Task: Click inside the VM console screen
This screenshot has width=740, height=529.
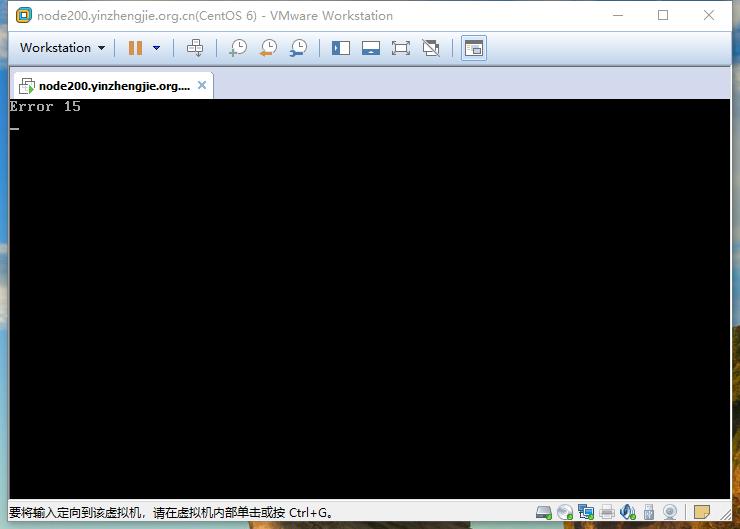Action: pyautogui.click(x=370, y=298)
